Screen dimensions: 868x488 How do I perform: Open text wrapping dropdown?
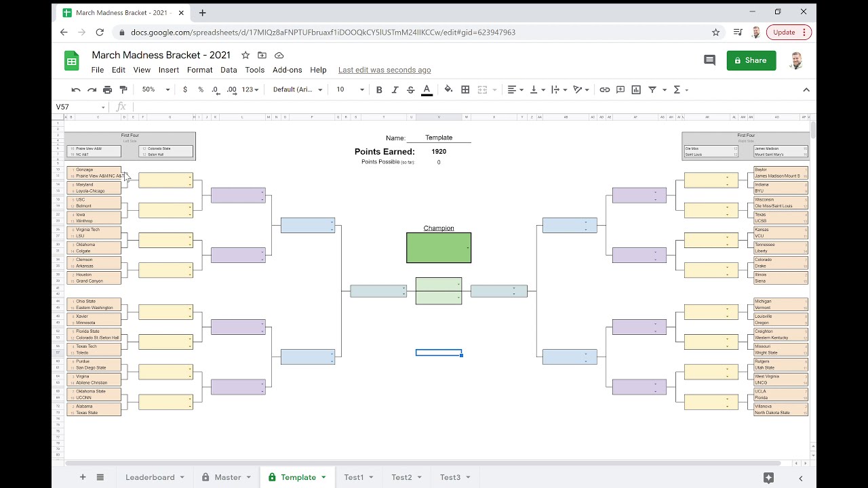pyautogui.click(x=559, y=89)
